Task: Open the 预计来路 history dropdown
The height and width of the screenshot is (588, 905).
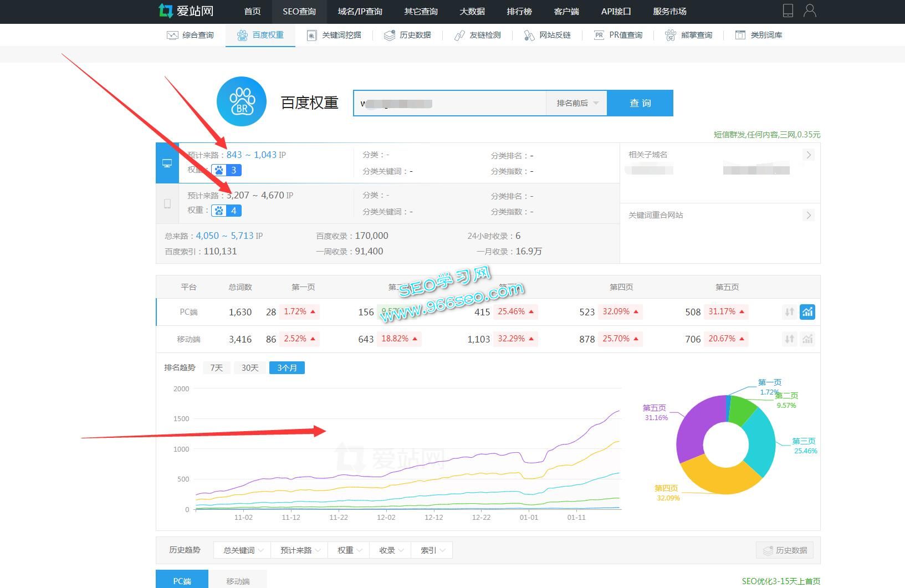Action: [300, 550]
